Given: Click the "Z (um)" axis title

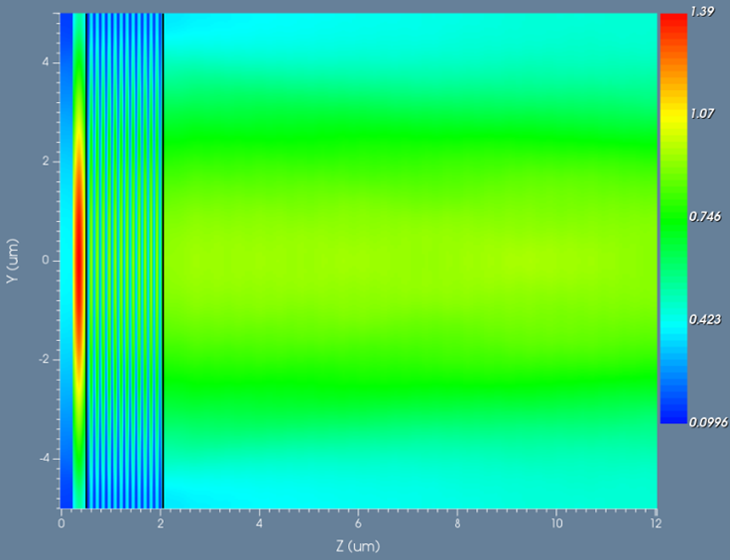Looking at the screenshot, I should click(358, 546).
